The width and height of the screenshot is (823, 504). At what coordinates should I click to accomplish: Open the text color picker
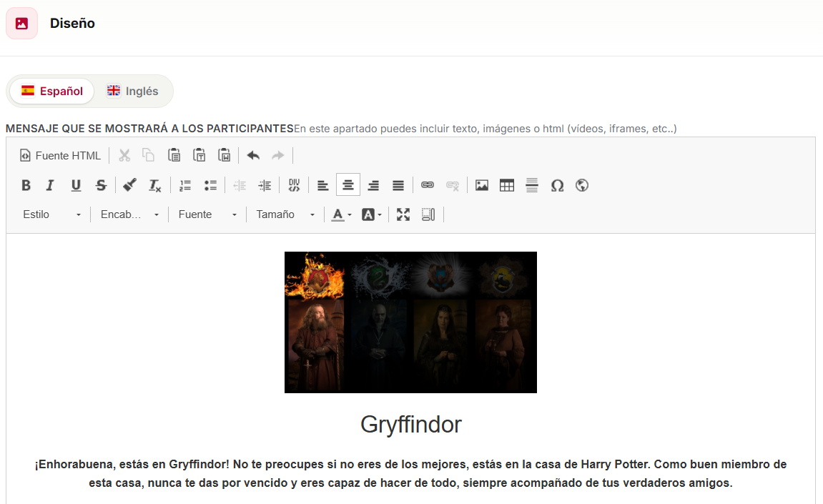coord(342,214)
